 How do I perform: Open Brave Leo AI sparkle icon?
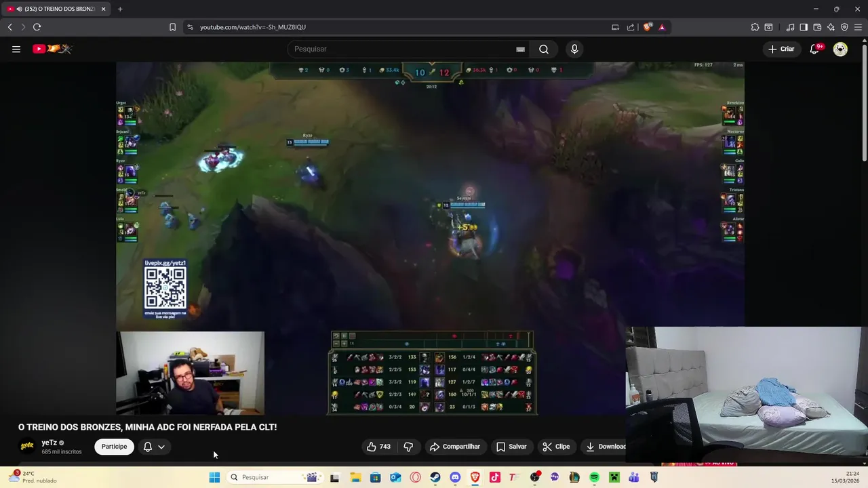831,27
